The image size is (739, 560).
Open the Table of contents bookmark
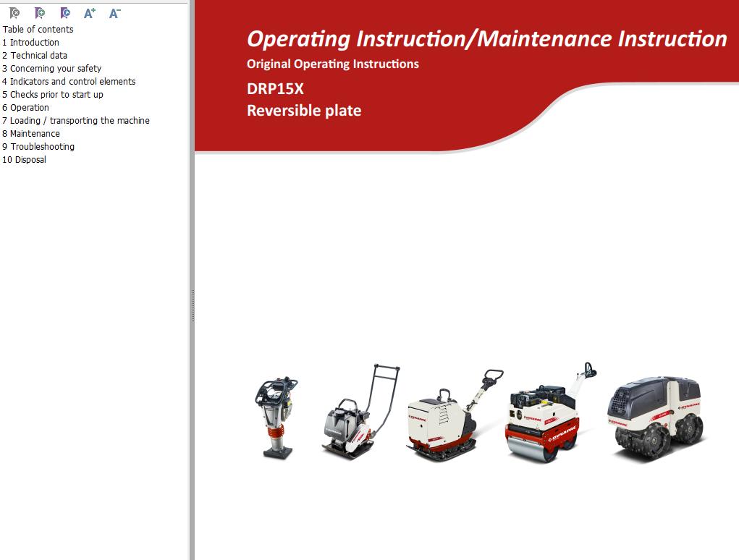(38, 29)
